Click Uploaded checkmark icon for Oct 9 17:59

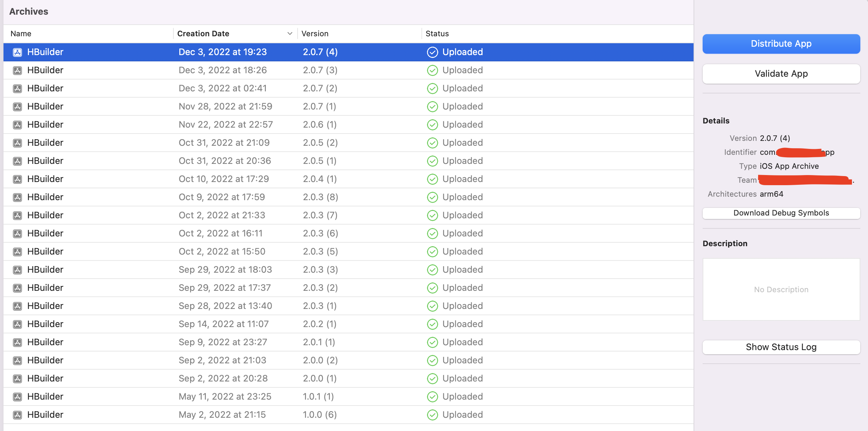[432, 197]
